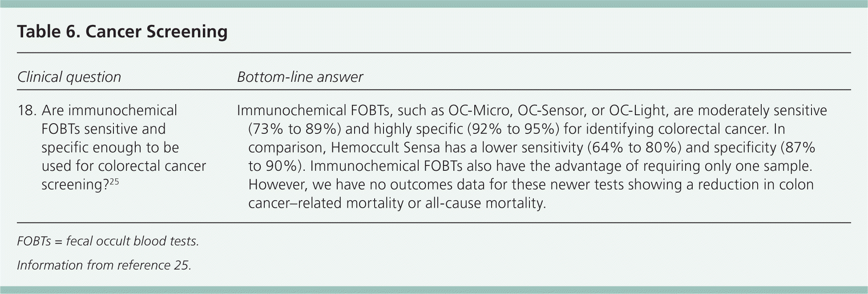Click "used for colorectal cancer" in the question
Image resolution: width=868 pixels, height=294 pixels.
point(124,166)
